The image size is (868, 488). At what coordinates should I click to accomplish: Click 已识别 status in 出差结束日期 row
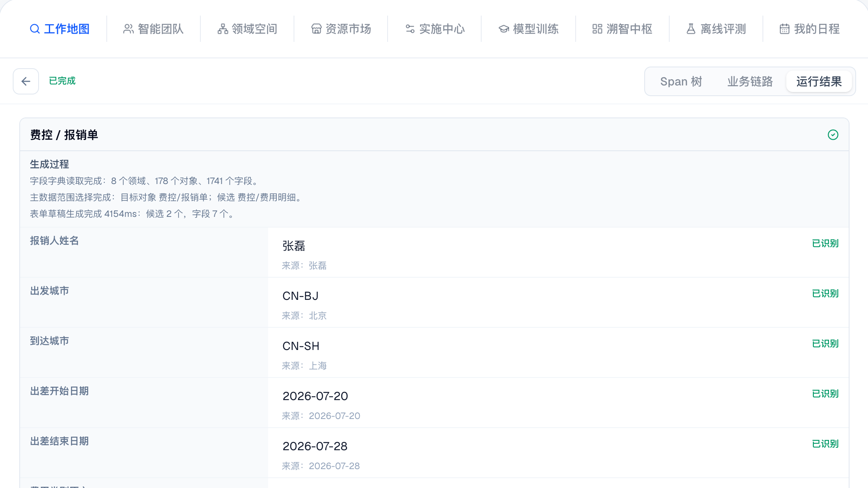click(x=825, y=444)
